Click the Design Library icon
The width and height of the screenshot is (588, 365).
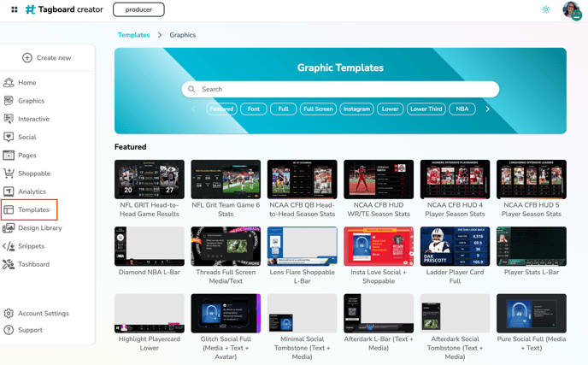point(9,227)
